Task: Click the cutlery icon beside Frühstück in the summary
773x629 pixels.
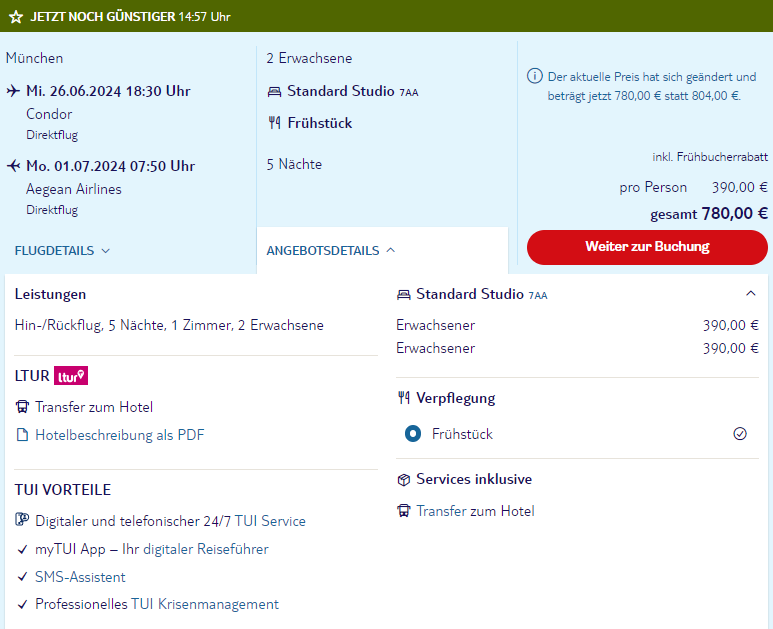Action: pos(275,123)
